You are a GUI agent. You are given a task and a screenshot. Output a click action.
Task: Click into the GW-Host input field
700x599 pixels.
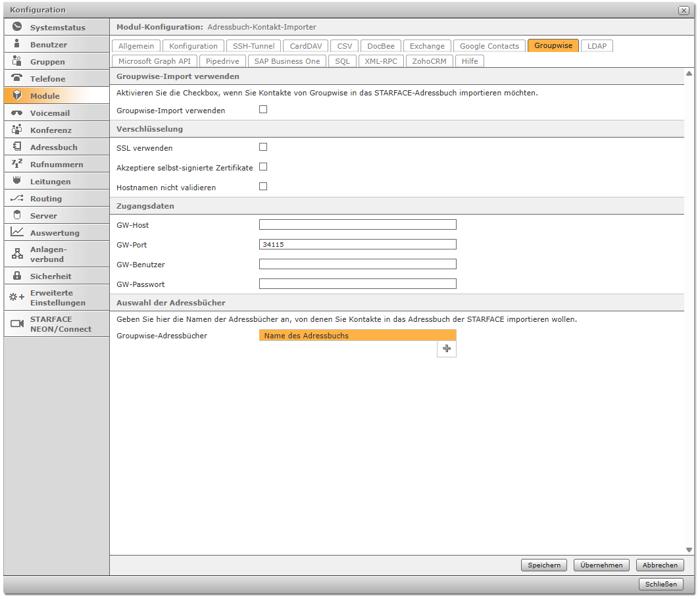point(357,225)
